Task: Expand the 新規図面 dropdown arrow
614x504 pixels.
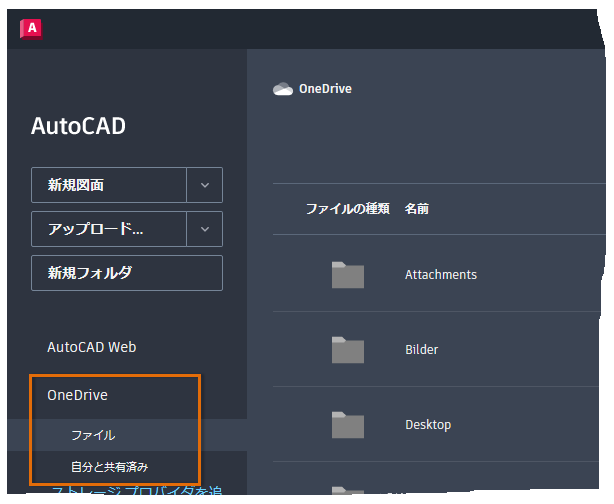Action: click(x=205, y=185)
